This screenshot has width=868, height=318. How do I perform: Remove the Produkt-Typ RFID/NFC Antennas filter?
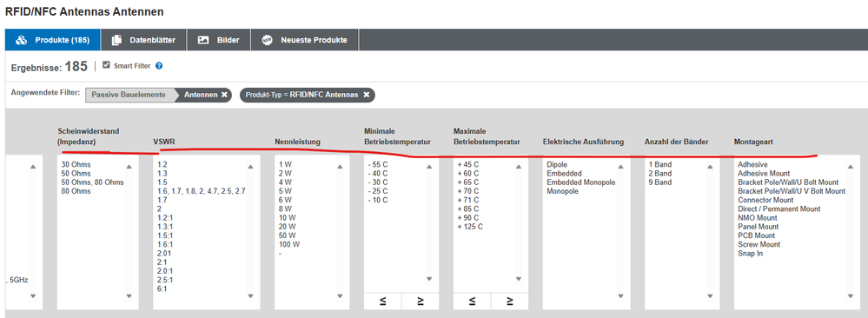367,95
